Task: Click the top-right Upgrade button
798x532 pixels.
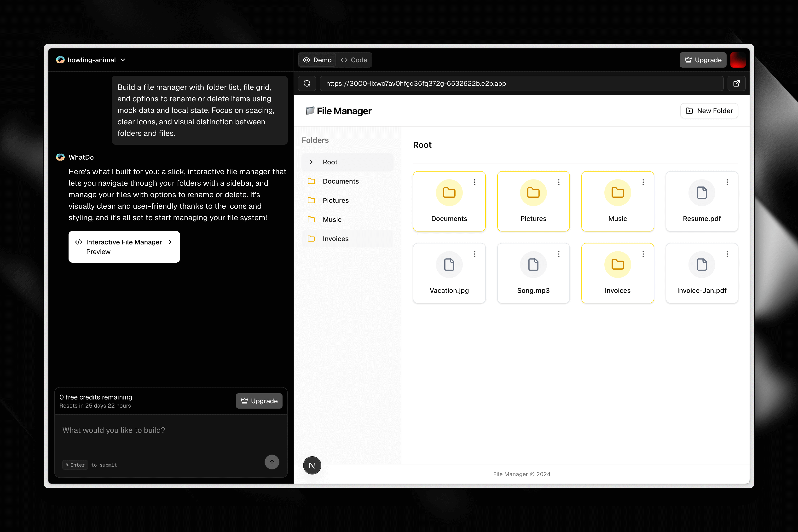Action: (x=703, y=60)
